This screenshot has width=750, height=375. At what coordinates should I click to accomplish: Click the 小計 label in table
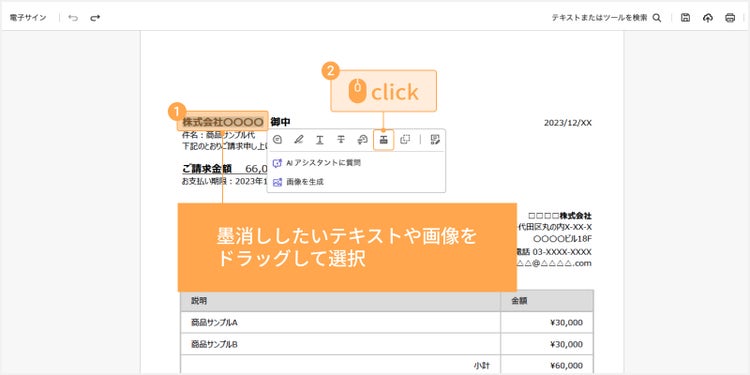pyautogui.click(x=481, y=366)
